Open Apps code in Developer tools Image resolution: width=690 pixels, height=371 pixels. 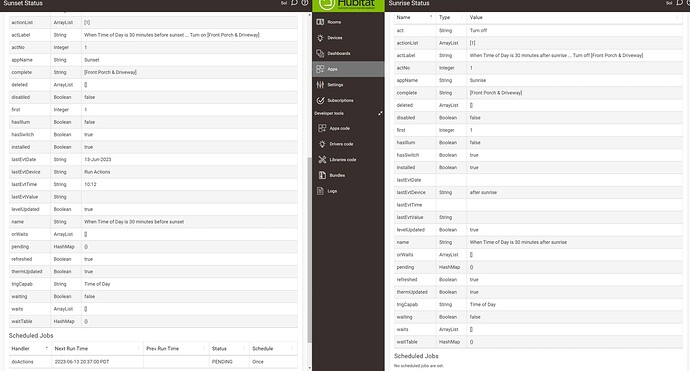pyautogui.click(x=339, y=128)
